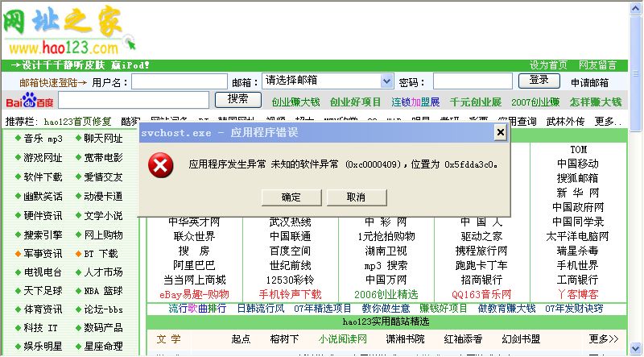The height and width of the screenshot is (357, 644).
Task: Open the 动漫卡通 category
Action: click(104, 196)
